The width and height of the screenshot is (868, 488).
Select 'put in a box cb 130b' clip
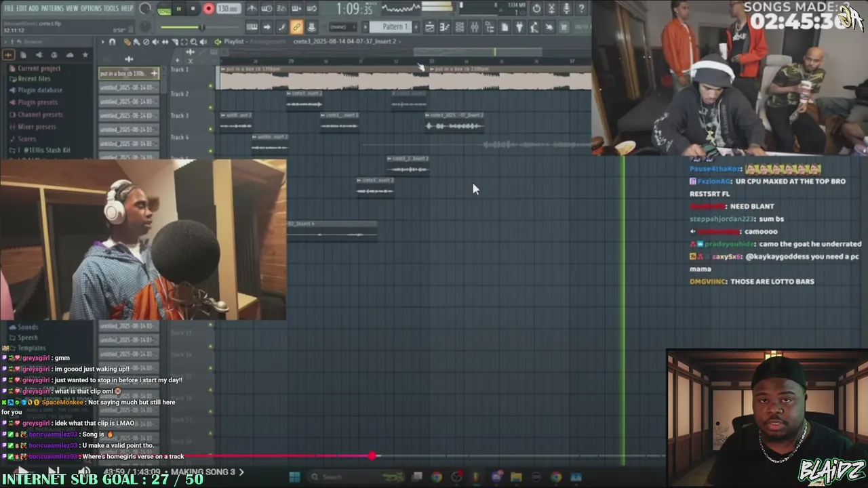pyautogui.click(x=129, y=73)
